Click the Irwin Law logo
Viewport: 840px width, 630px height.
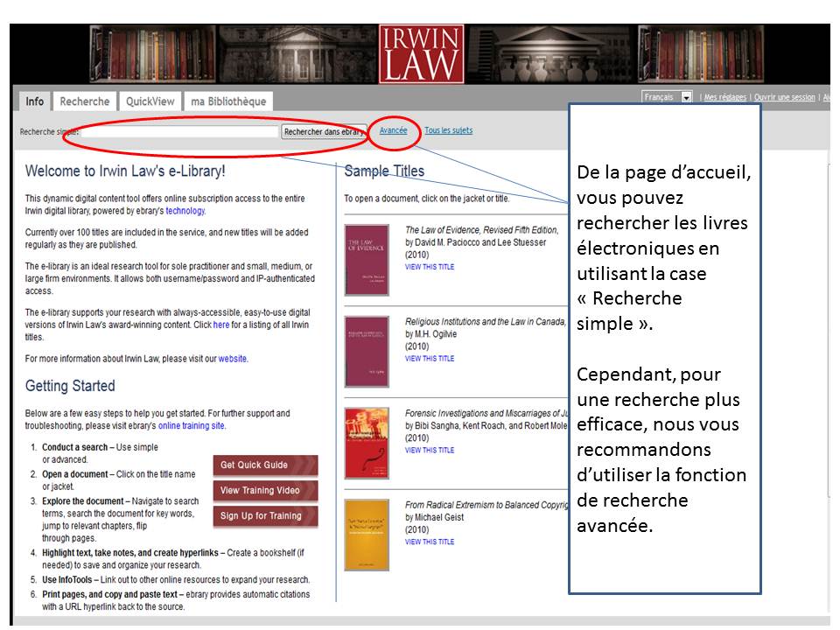point(421,54)
